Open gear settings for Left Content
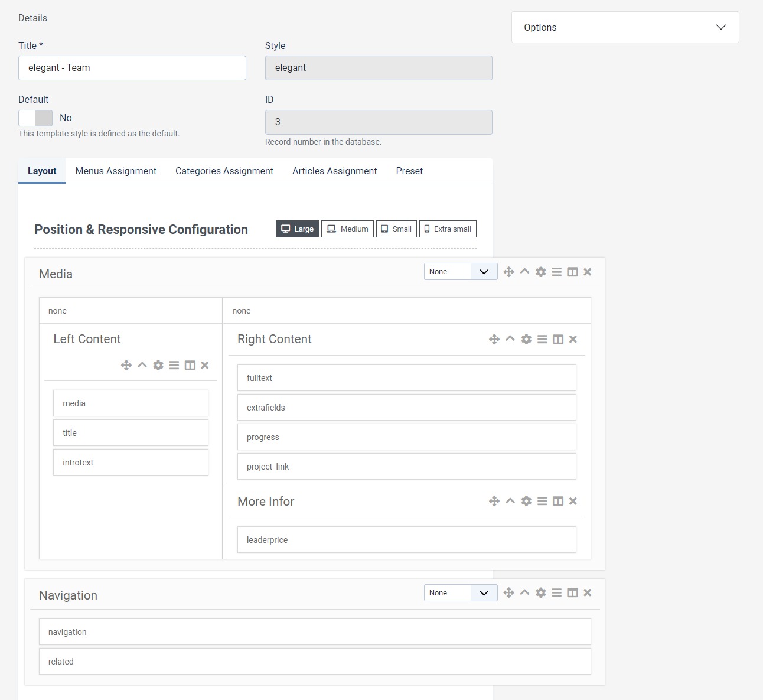 (158, 365)
